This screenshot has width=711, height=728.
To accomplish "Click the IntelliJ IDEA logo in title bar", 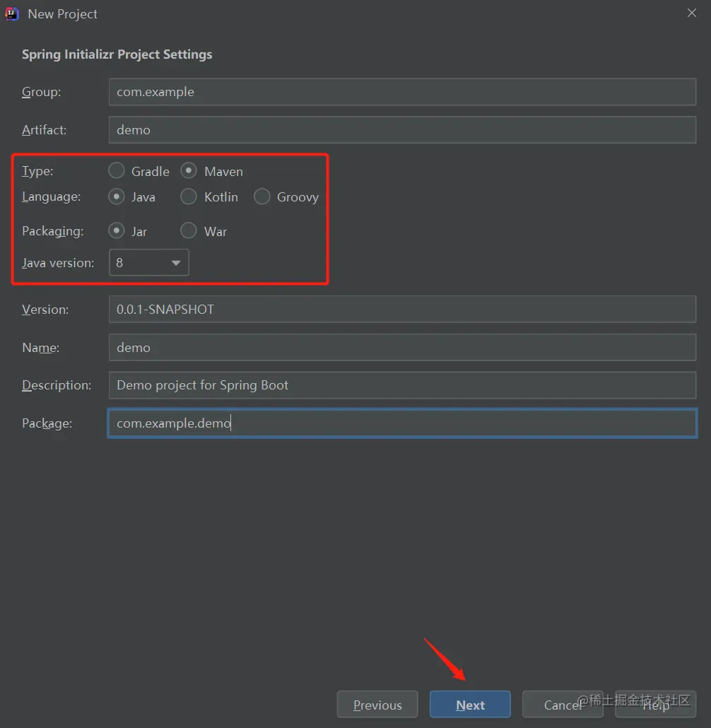I will (x=11, y=14).
